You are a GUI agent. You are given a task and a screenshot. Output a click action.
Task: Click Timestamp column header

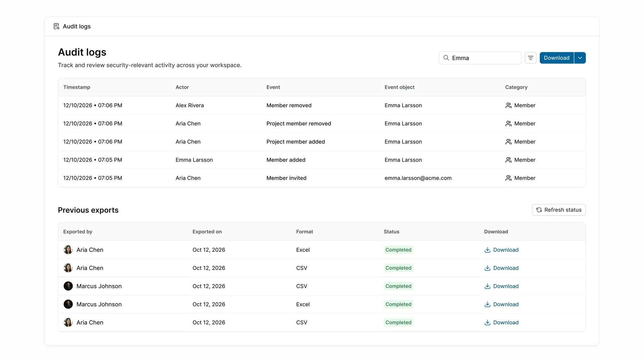[x=76, y=87]
